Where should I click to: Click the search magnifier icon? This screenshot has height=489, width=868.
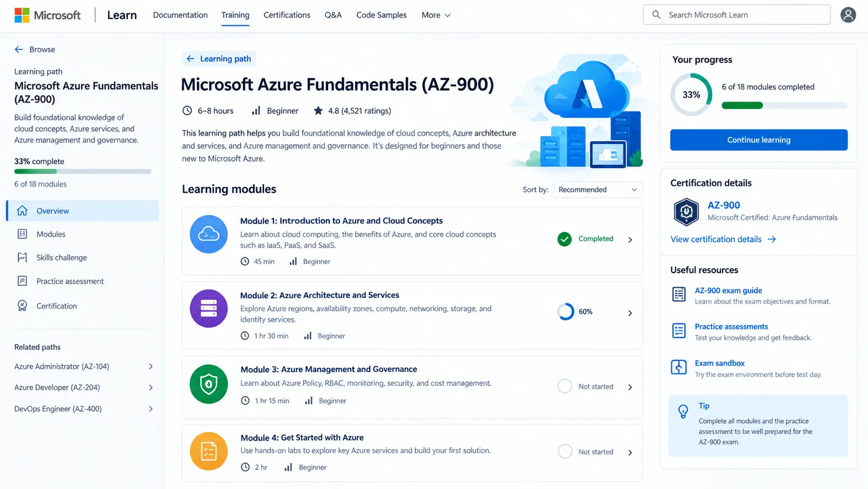(x=656, y=15)
